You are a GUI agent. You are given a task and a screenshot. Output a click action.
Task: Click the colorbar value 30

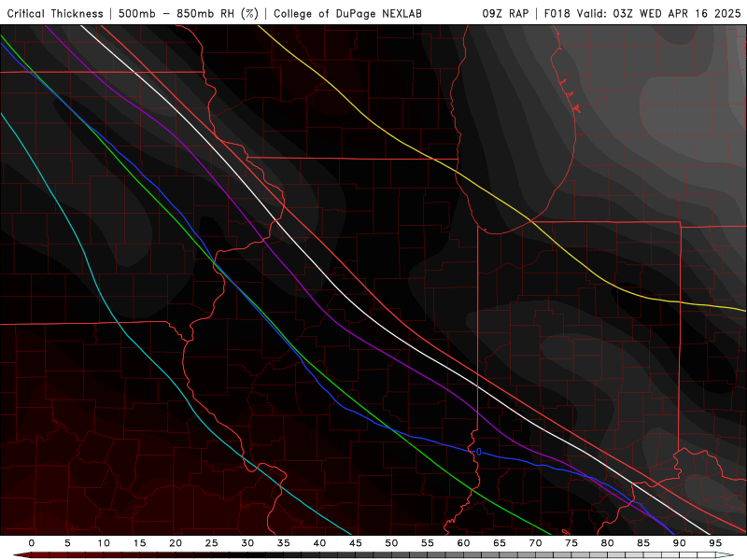pyautogui.click(x=247, y=543)
